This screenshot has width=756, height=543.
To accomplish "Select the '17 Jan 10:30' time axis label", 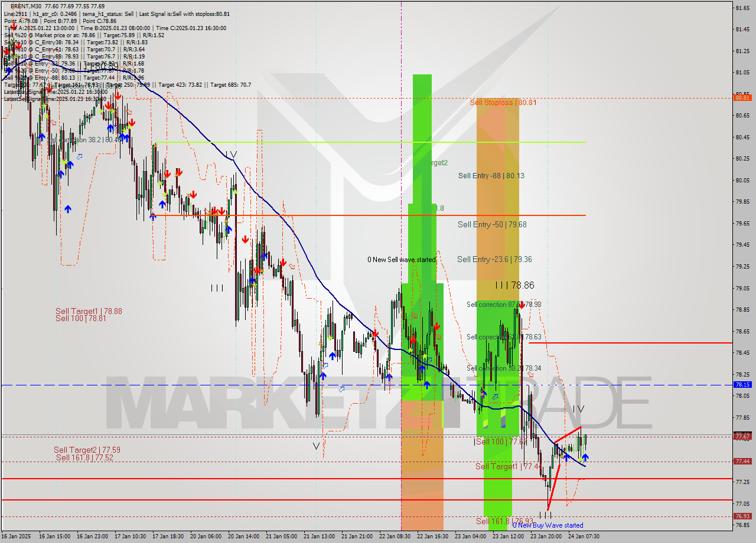I will pos(131,537).
